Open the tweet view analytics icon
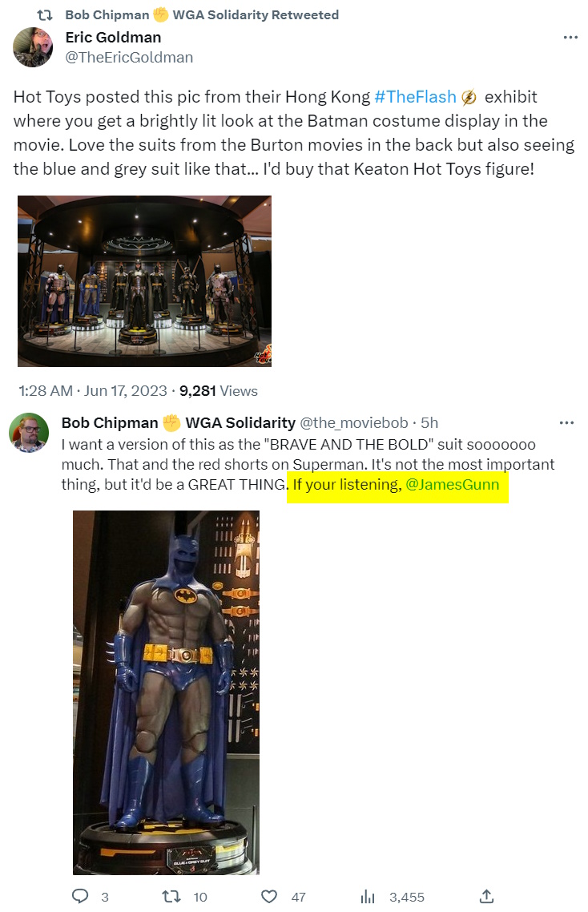The height and width of the screenshot is (912, 588). tap(369, 896)
